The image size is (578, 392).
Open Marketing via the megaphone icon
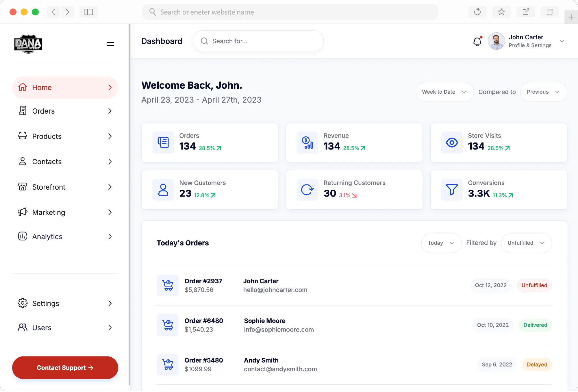tap(23, 212)
